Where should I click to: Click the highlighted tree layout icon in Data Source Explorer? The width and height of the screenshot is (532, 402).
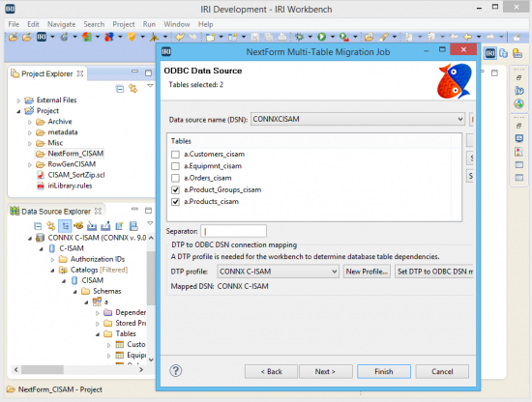pos(65,226)
